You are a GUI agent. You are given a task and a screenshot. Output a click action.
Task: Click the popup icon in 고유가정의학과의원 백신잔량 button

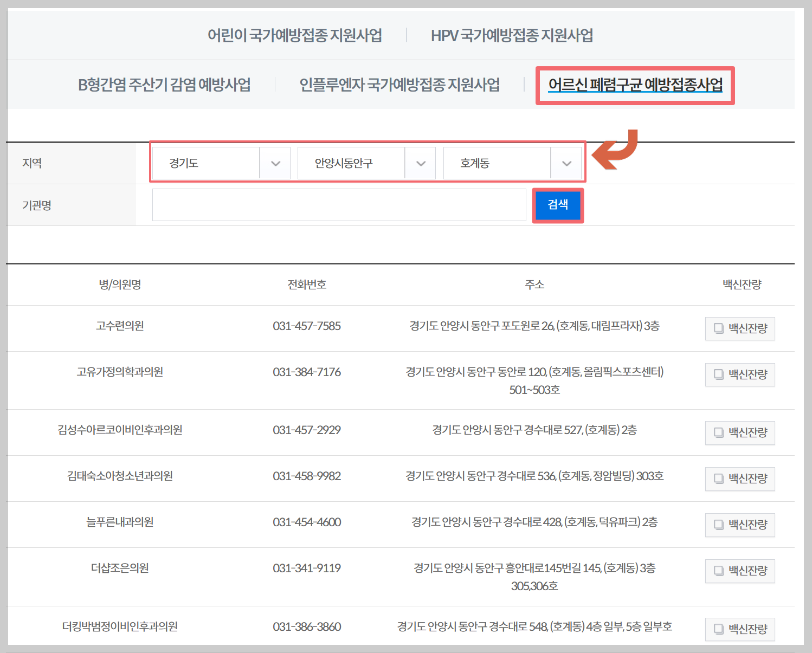pyautogui.click(x=719, y=374)
